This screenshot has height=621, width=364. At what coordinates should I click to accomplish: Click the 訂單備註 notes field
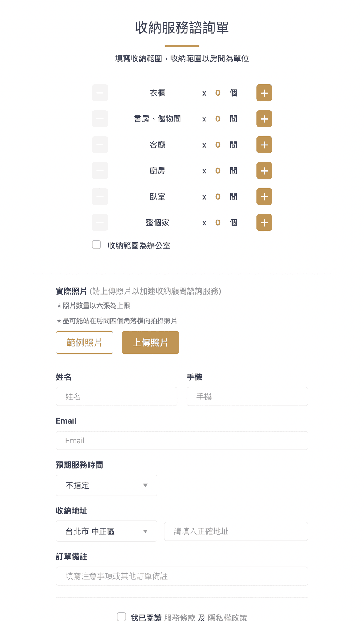[x=182, y=576]
